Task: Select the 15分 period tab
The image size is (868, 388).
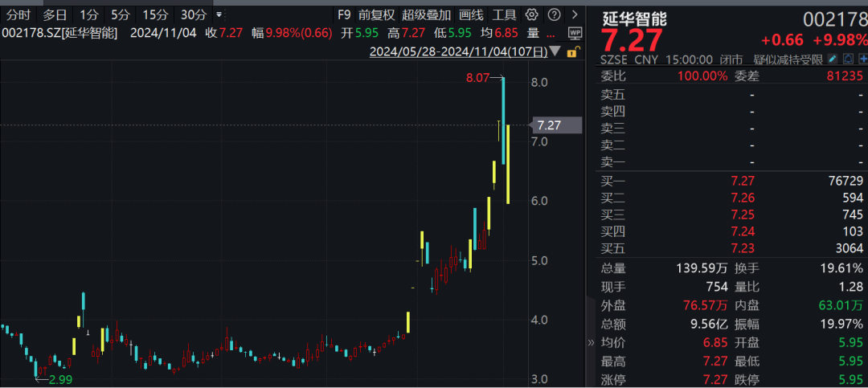Action: point(154,14)
